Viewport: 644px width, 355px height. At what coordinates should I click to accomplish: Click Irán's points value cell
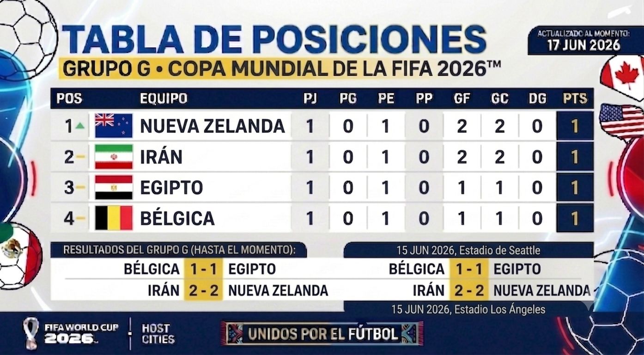point(575,157)
